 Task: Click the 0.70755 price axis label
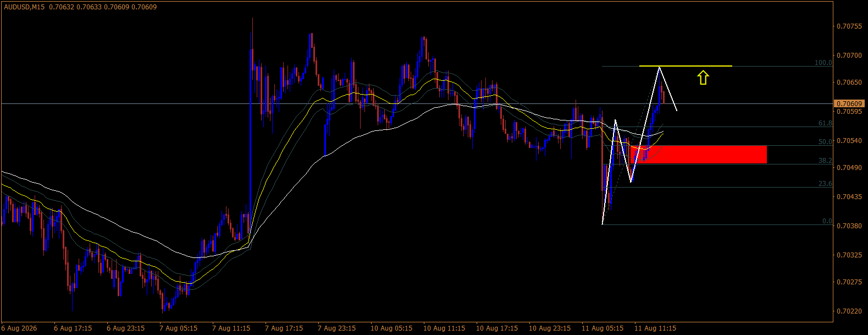pyautogui.click(x=849, y=26)
